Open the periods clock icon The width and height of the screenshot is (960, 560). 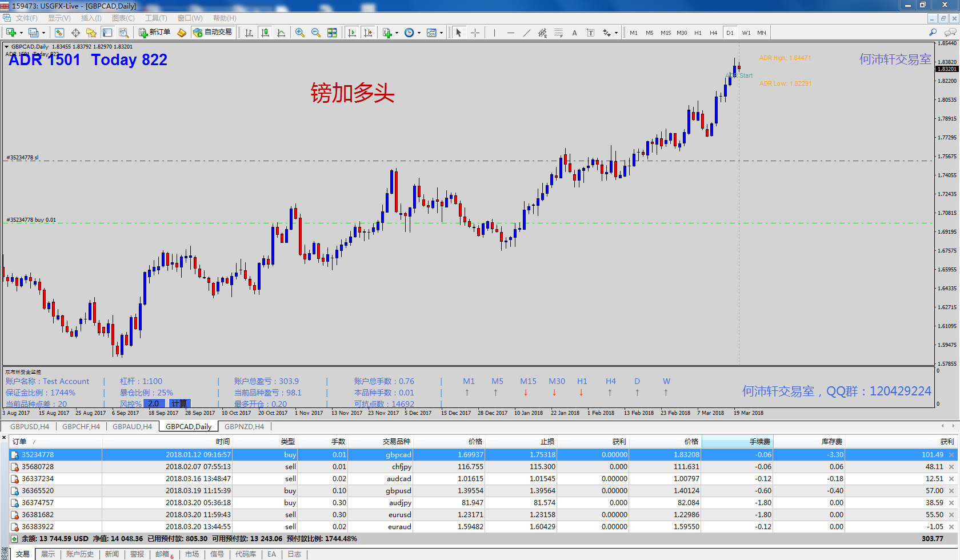(409, 33)
